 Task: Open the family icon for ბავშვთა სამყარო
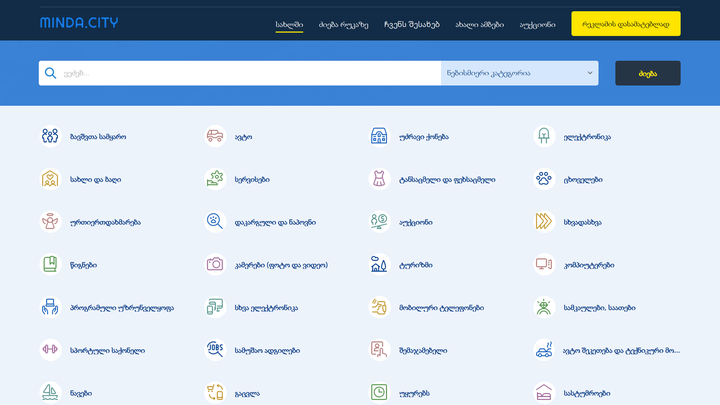click(x=50, y=136)
